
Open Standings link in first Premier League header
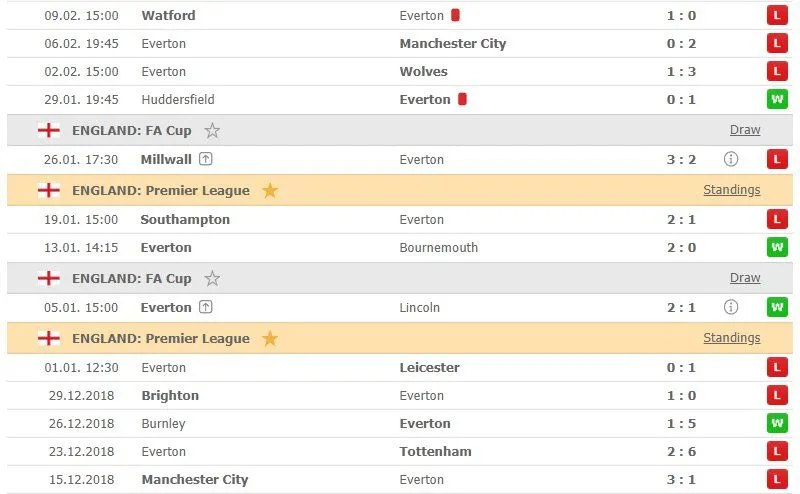click(x=731, y=190)
